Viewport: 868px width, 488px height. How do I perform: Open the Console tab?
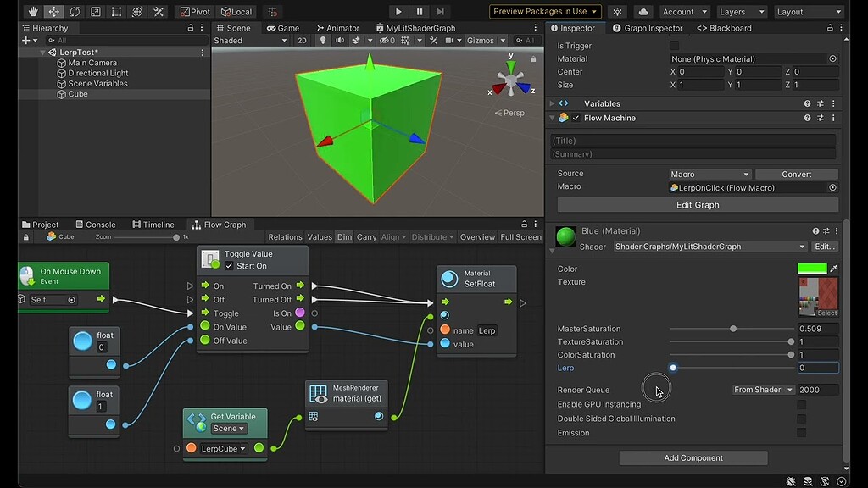96,225
